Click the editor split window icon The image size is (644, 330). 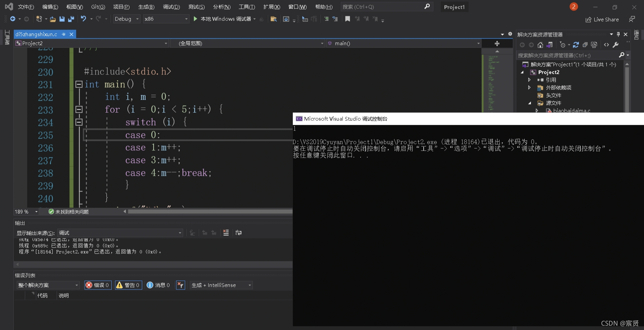(x=497, y=44)
